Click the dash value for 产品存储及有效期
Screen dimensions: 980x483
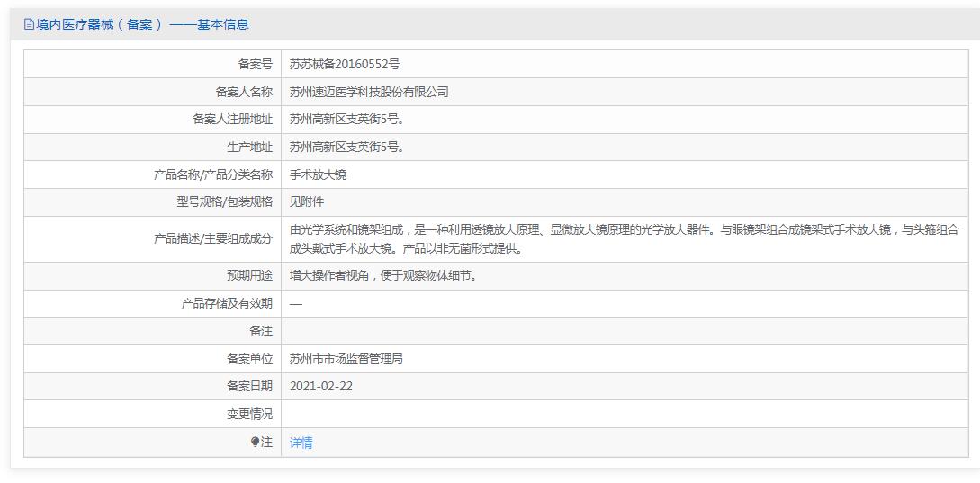point(296,303)
